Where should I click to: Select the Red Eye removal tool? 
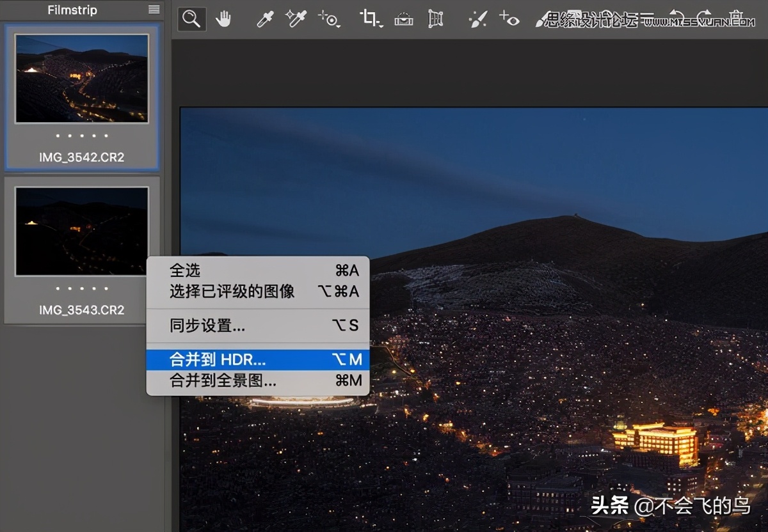(x=509, y=19)
